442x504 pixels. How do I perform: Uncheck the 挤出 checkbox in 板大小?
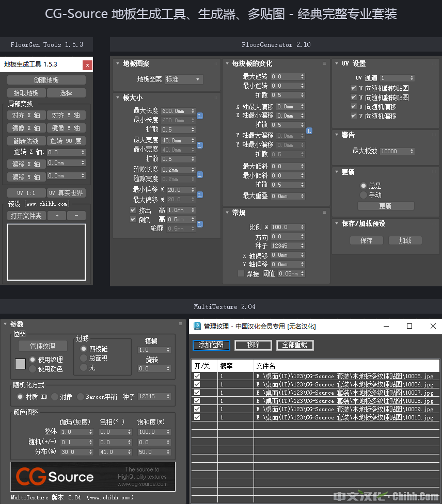pyautogui.click(x=133, y=210)
